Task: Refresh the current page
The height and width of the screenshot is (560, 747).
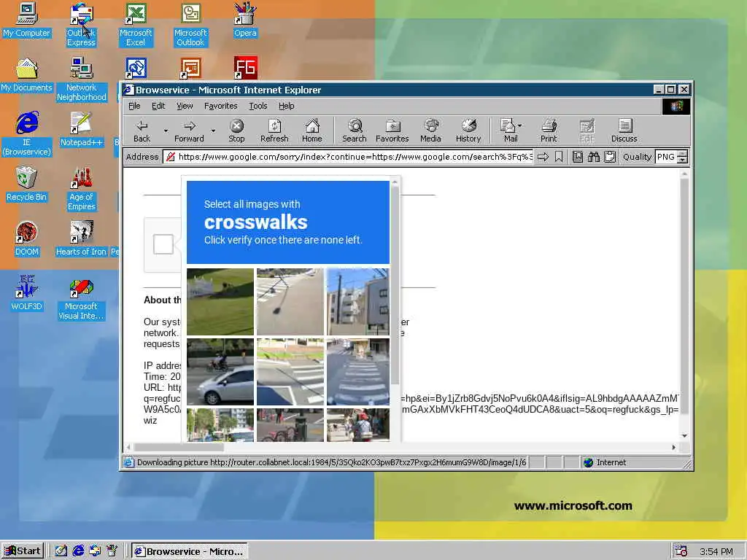Action: click(274, 131)
